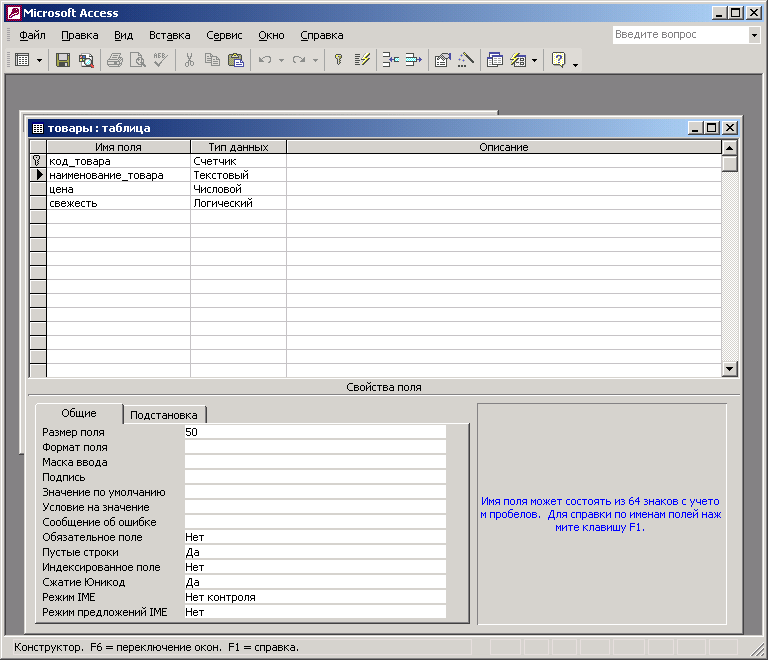
Task: Click data type cell 'Текстовый'
Action: coord(239,175)
